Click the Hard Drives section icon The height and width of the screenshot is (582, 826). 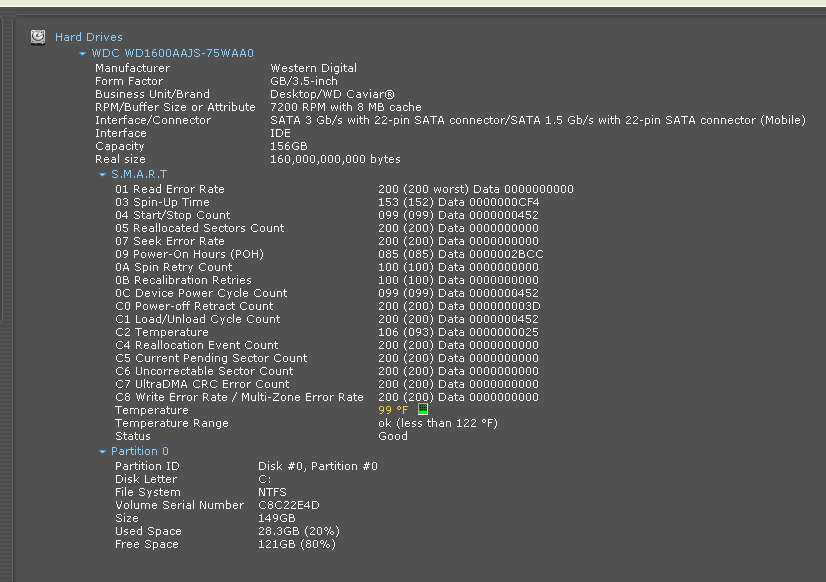[x=38, y=37]
